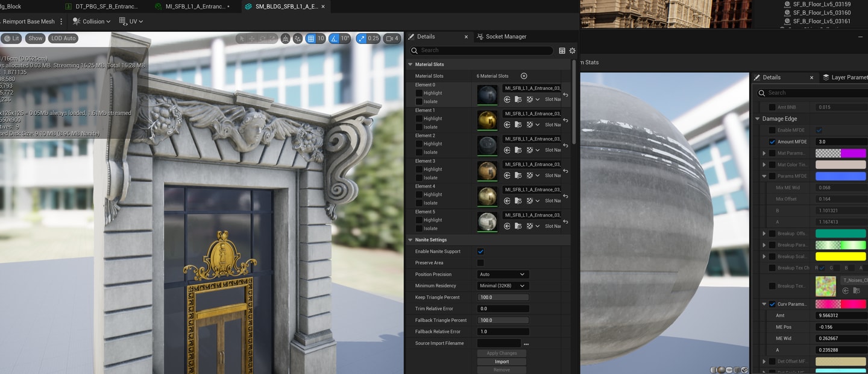Switch to Socket Manager tab

click(502, 37)
